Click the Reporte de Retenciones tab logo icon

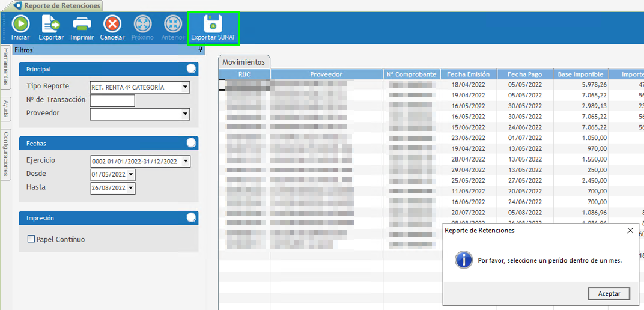[x=17, y=6]
